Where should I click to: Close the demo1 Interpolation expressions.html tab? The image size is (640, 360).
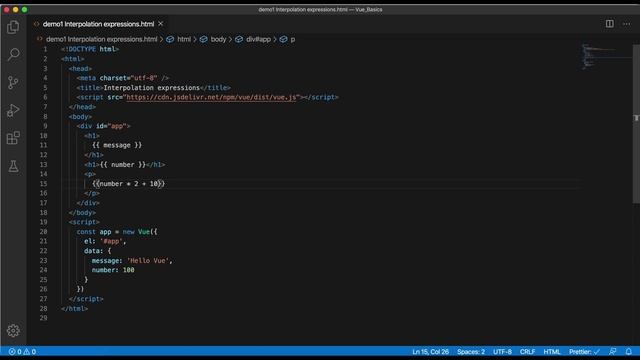[x=161, y=24]
